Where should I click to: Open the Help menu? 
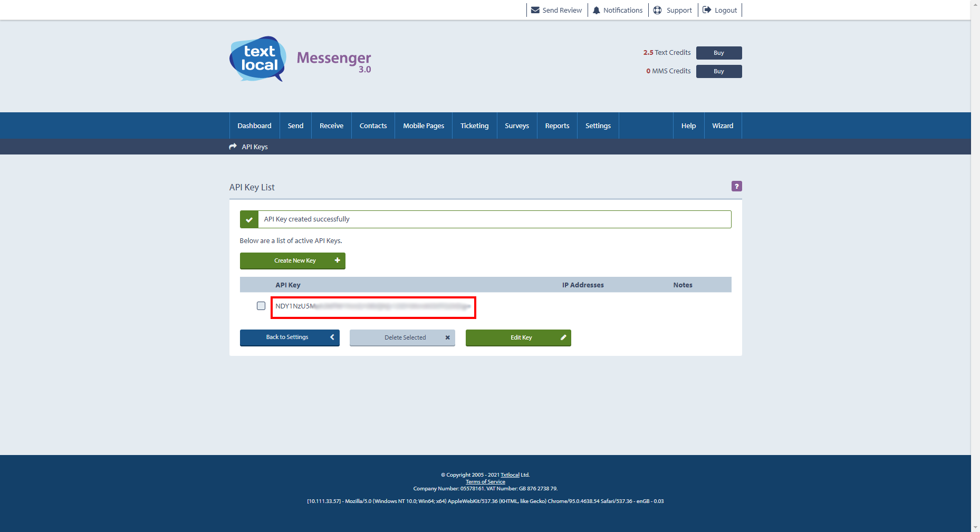688,125
